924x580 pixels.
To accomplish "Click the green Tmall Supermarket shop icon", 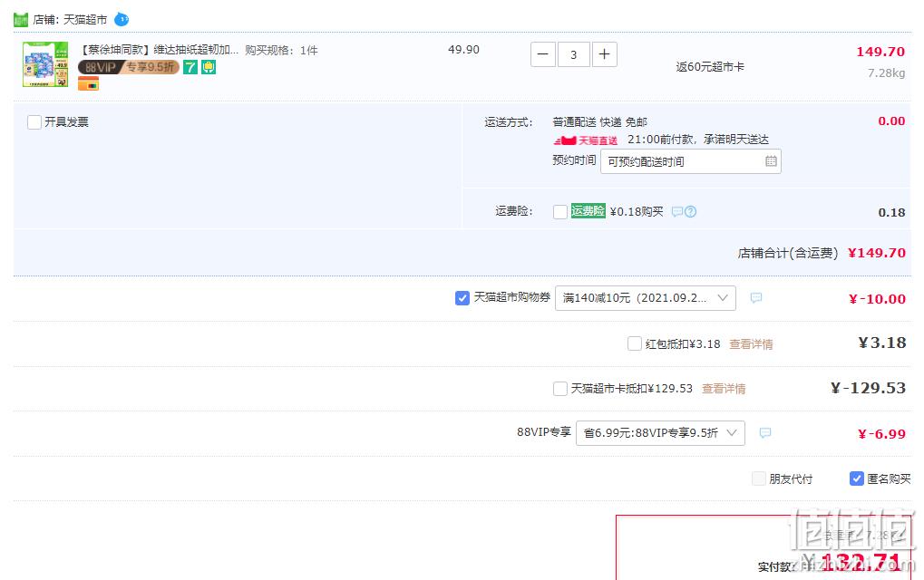I will coord(21,19).
